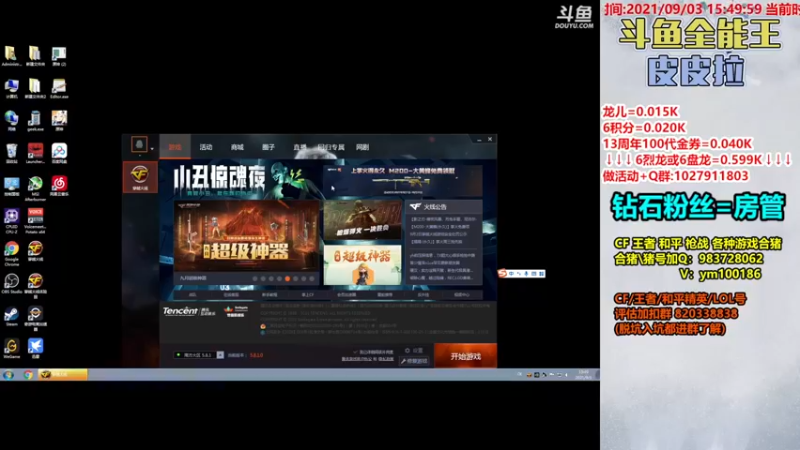The height and width of the screenshot is (450, 800).
Task: Open the M200 golden rifle promotion banner
Action: pos(403,180)
